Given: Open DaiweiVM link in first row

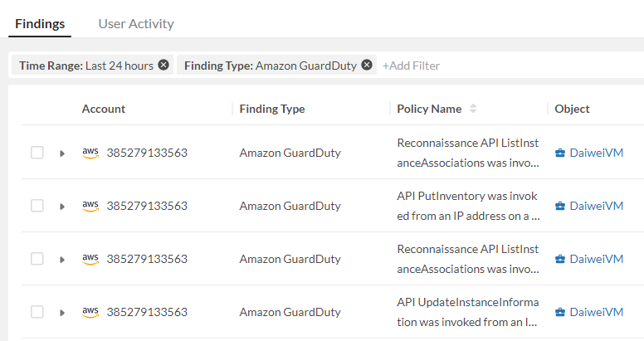Looking at the screenshot, I should (596, 153).
